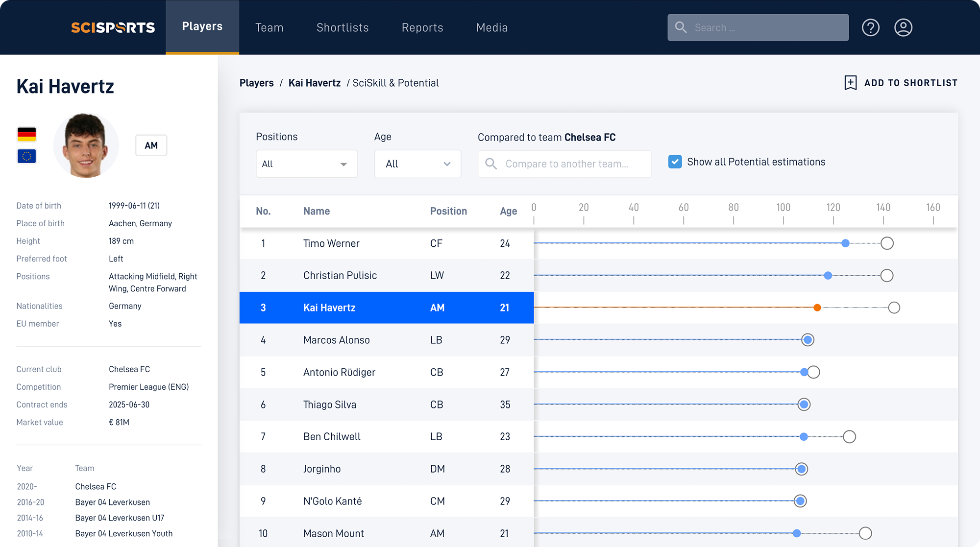Switch to the Players tab

tap(202, 27)
